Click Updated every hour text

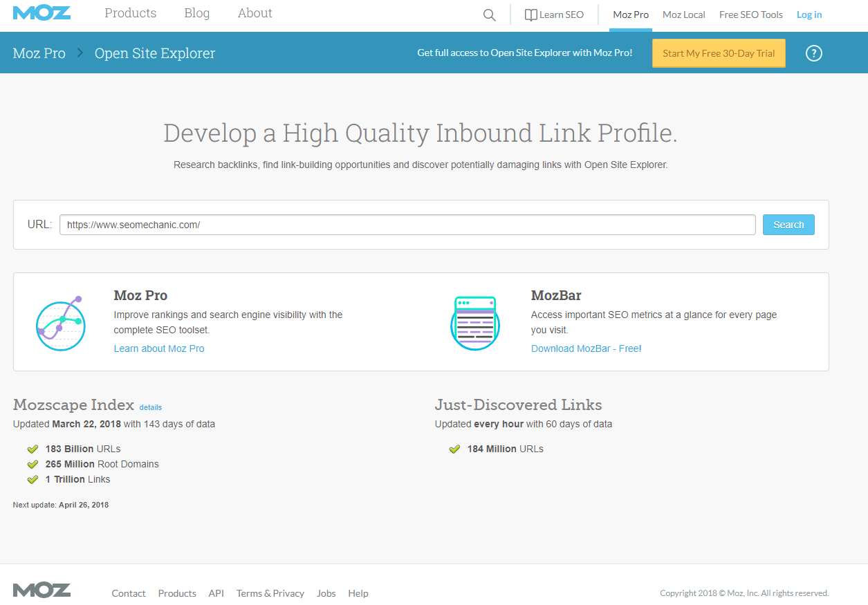point(524,424)
